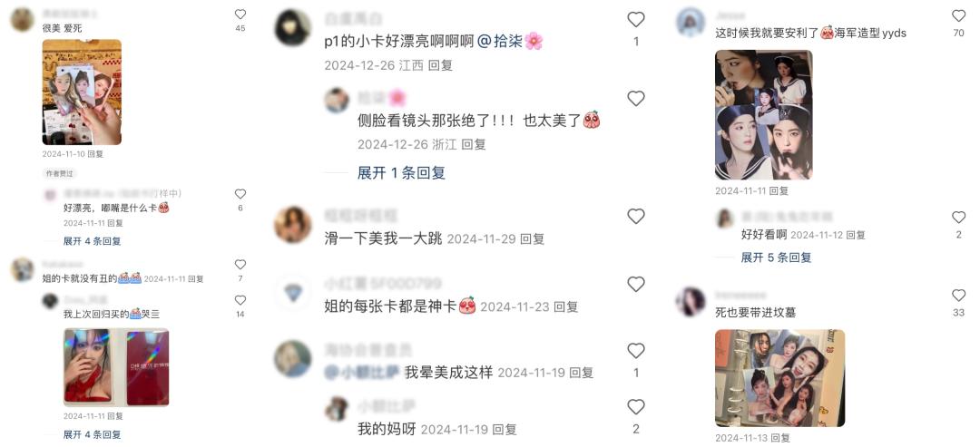Like the reply 侧脸看镜头那张绝了

[635, 99]
